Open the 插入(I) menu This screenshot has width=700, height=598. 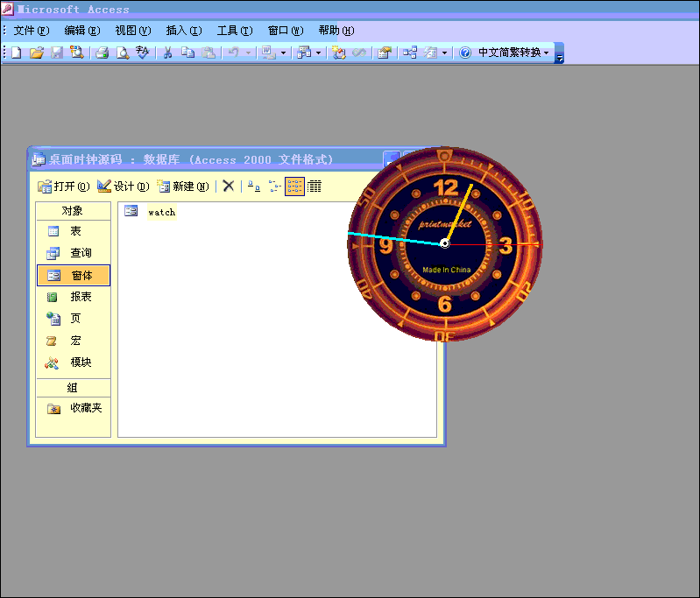point(184,31)
